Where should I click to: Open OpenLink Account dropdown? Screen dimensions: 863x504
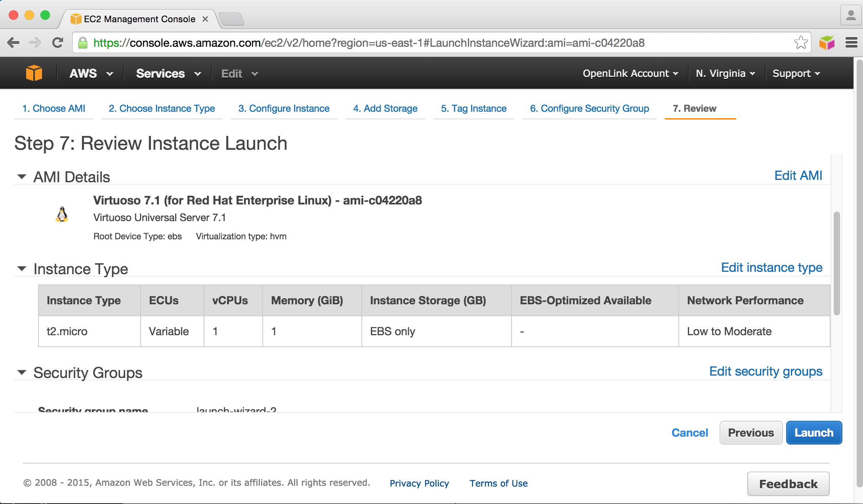(630, 74)
